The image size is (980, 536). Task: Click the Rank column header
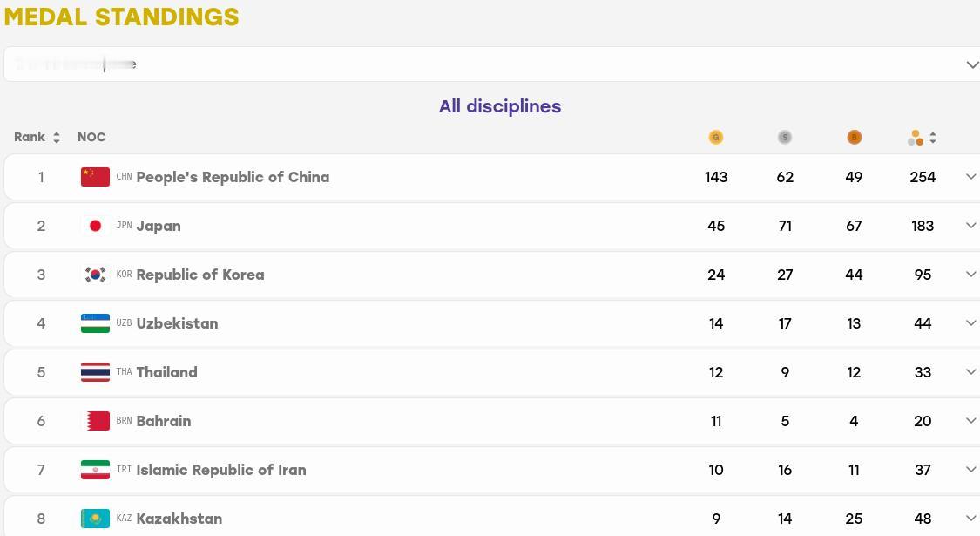(x=30, y=137)
